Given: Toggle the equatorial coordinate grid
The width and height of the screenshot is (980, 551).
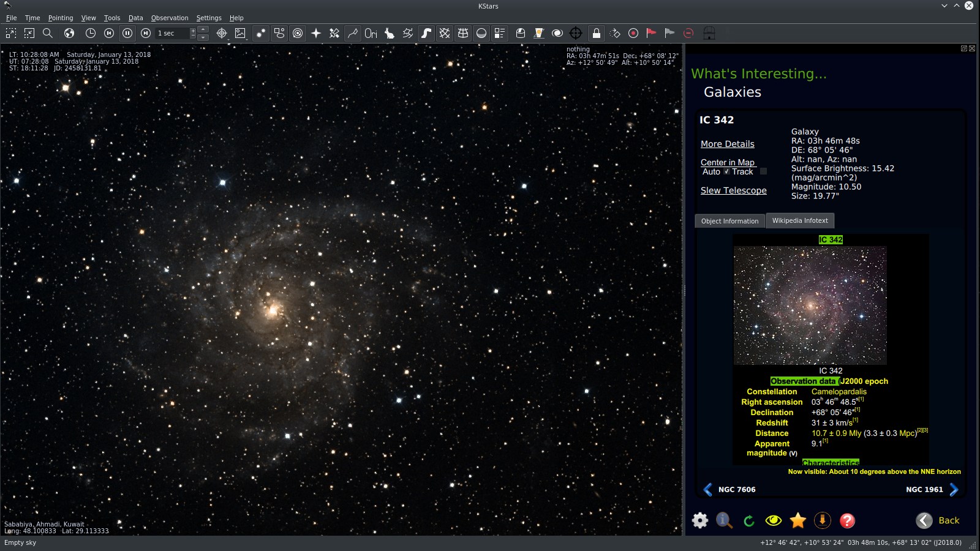Looking at the screenshot, I should (443, 33).
